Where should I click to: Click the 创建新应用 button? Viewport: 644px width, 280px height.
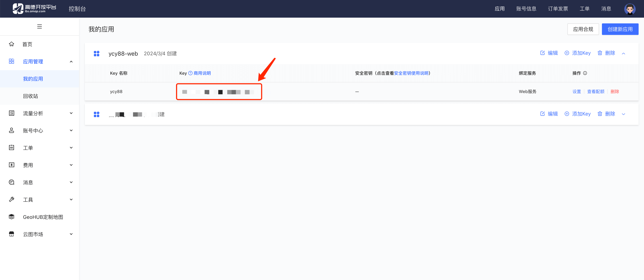tap(620, 29)
